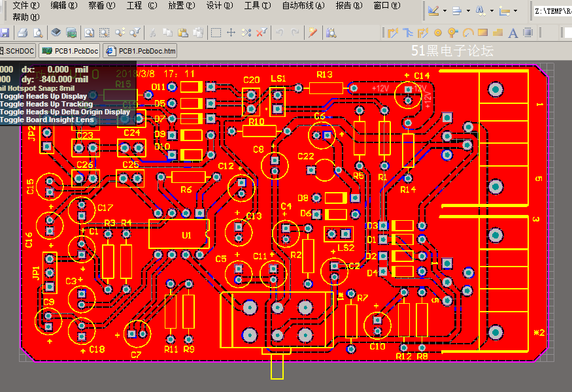Viewport: 572px width, 392px height.
Task: Open the 设计 (D) menu
Action: pyautogui.click(x=220, y=5)
